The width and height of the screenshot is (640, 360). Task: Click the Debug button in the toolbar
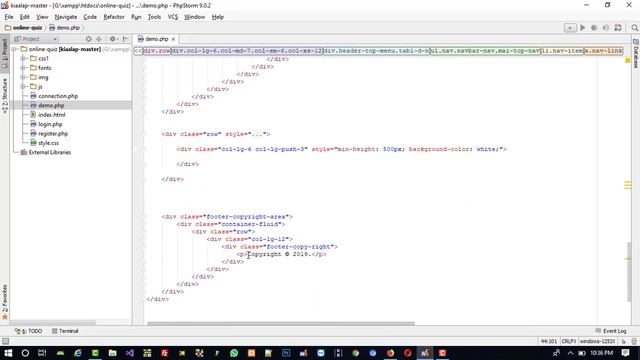(594, 28)
